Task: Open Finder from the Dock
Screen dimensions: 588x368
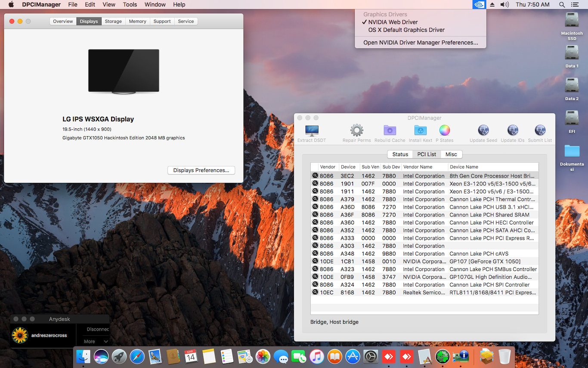Action: point(84,356)
